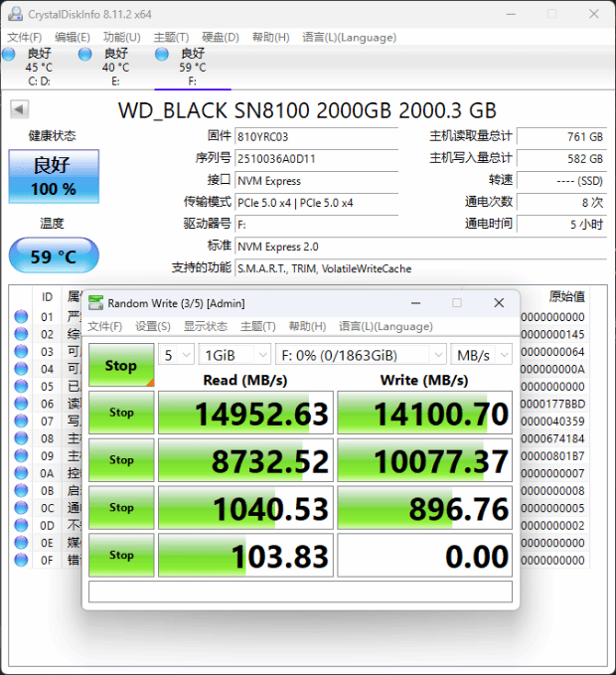Click status orb for attribute 02

[21, 334]
